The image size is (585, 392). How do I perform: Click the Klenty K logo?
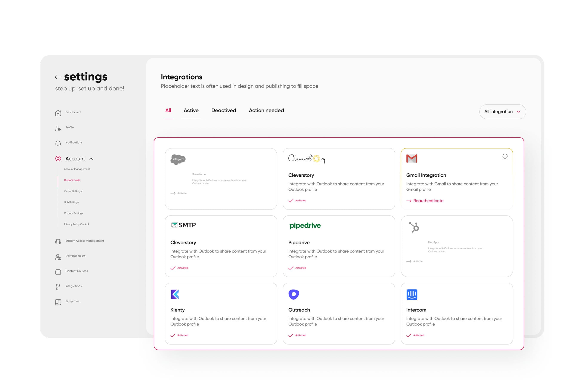175,294
